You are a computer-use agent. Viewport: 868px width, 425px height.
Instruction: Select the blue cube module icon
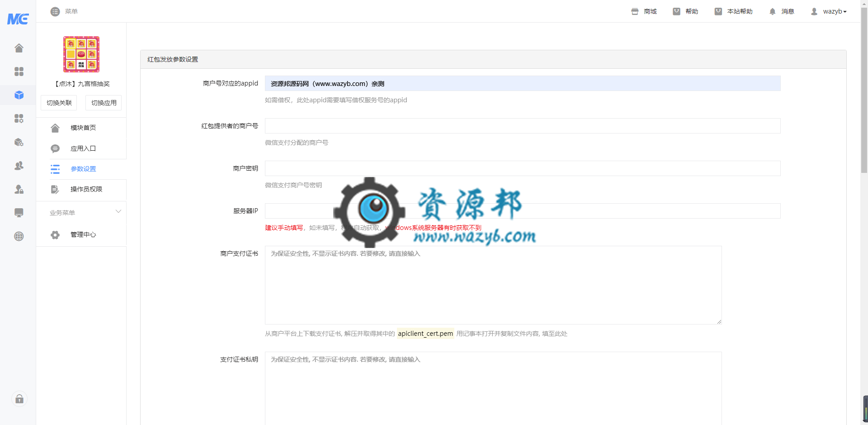[x=19, y=95]
